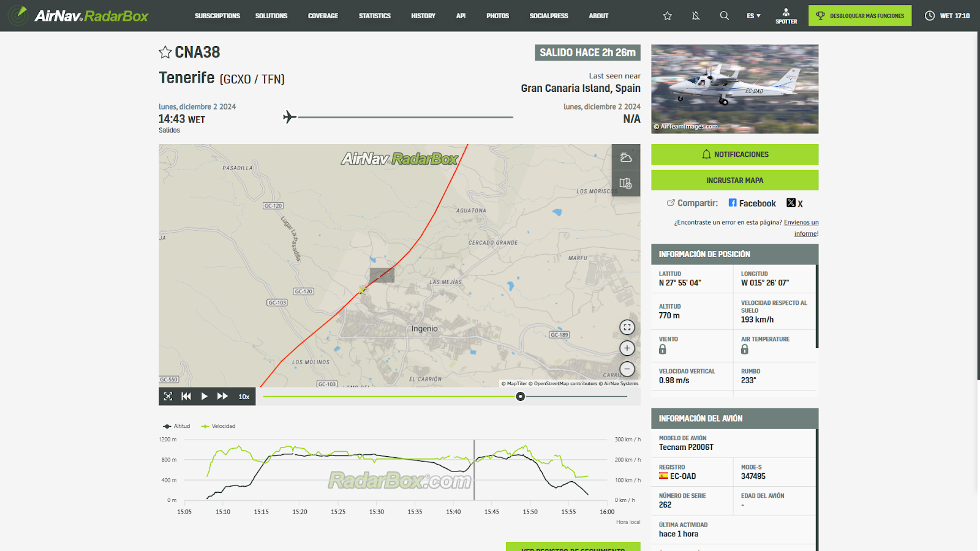Viewport: 980px width, 551px height.
Task: Click the plane icon on route progress bar
Action: click(290, 117)
